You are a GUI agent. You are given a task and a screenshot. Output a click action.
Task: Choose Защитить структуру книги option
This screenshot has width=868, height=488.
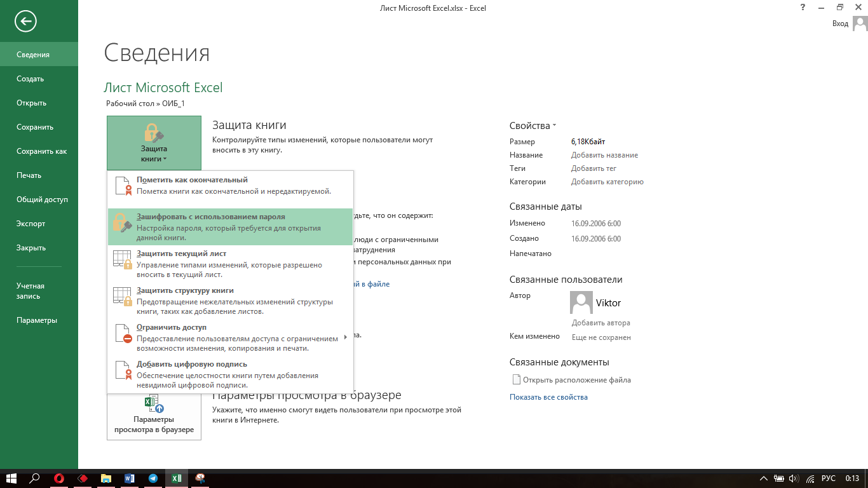click(230, 301)
